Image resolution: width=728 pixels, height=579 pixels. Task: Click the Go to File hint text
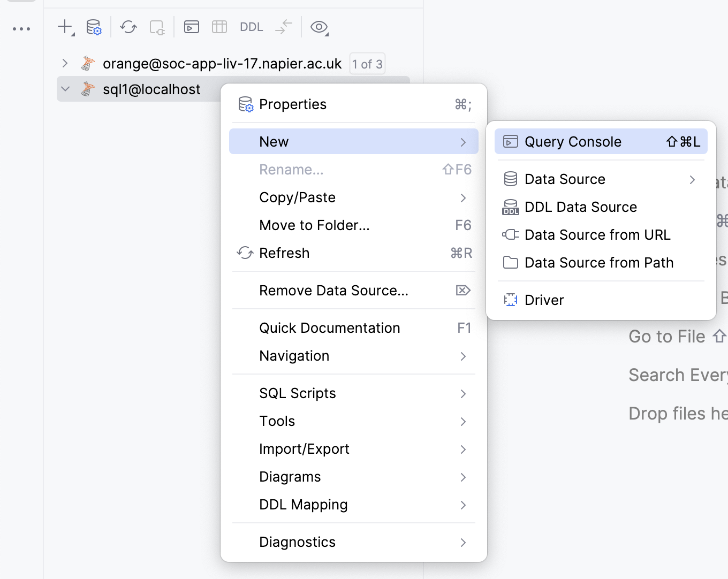point(667,337)
